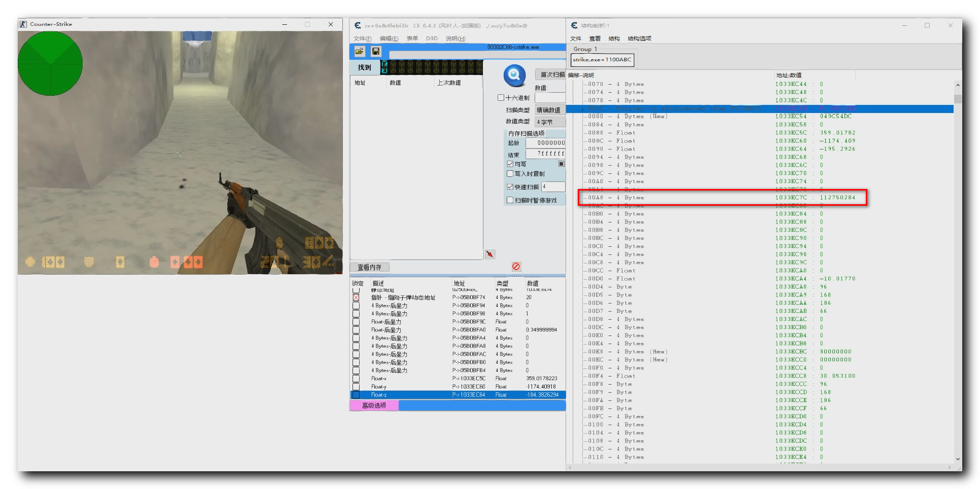Click the red no-entry clear list icon
The width and height of the screenshot is (980, 489).
(x=516, y=267)
